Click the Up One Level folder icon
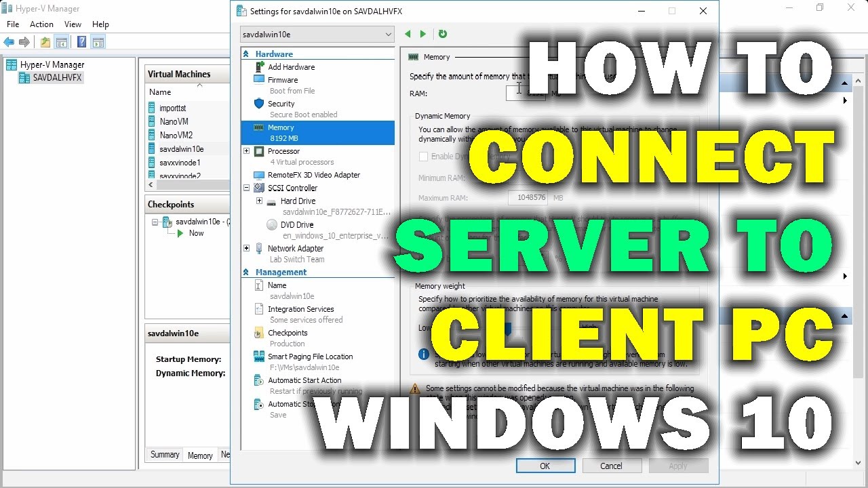This screenshot has width=868, height=488. (45, 42)
